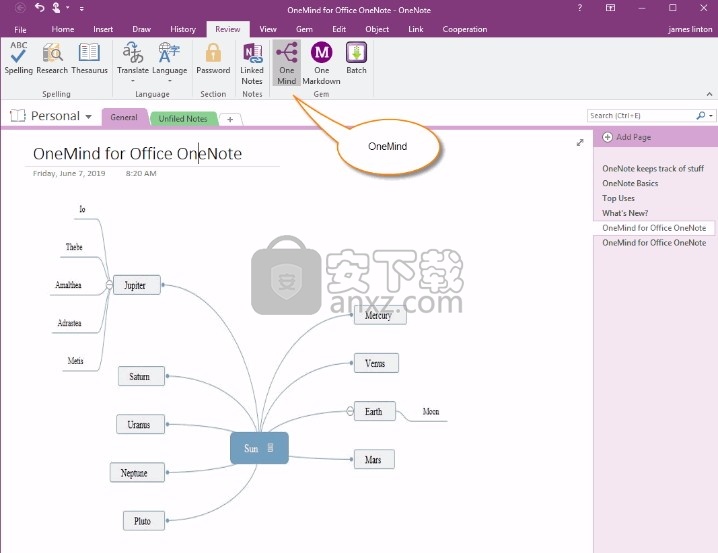Launch the One Mind tool
Image resolution: width=718 pixels, height=553 pixels.
(x=287, y=63)
